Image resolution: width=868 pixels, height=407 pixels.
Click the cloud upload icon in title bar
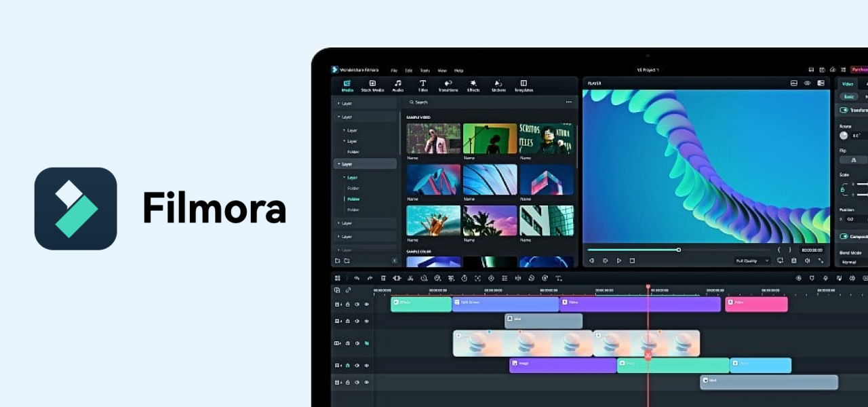[x=832, y=70]
